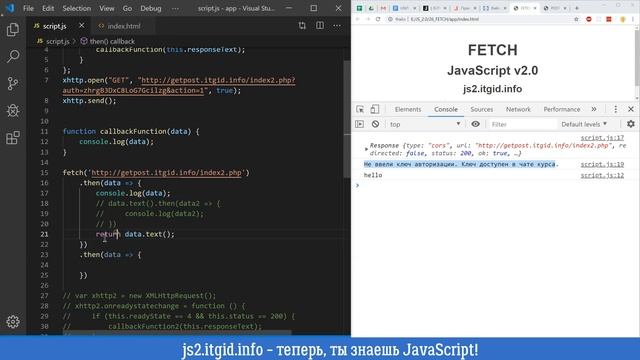The width and height of the screenshot is (640, 360).
Task: Open the Performance tab in DevTools
Action: point(562,109)
